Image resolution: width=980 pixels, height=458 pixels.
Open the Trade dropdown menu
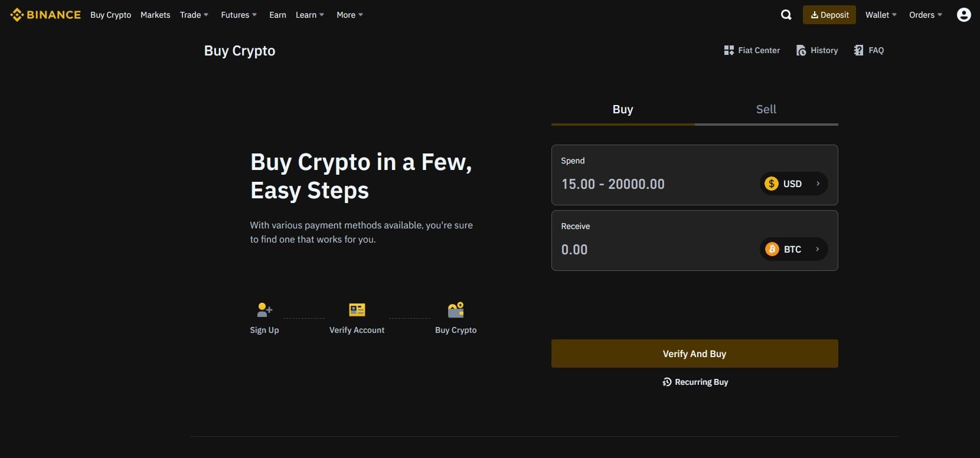(194, 15)
